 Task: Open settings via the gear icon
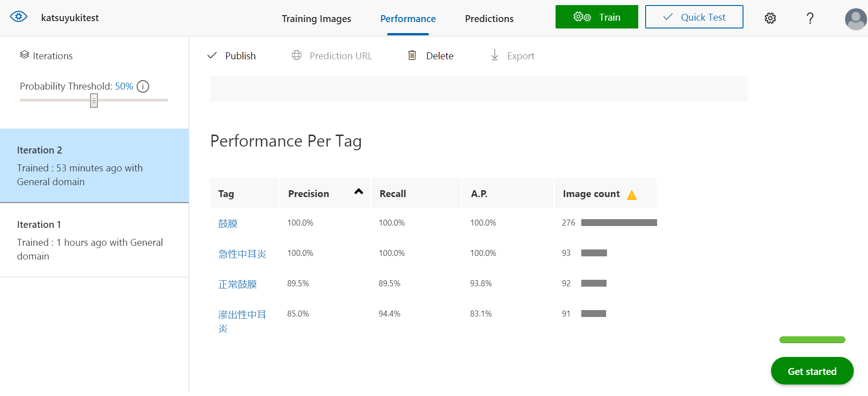pos(770,18)
